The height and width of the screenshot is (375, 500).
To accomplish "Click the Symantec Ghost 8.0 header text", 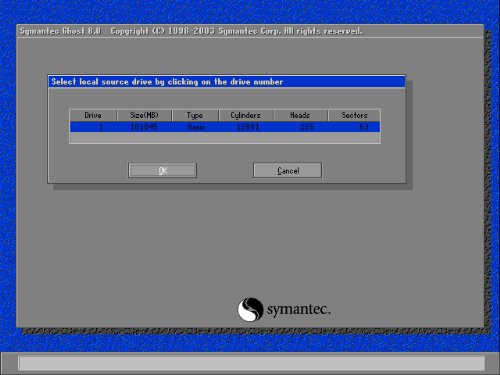I will tap(60, 31).
